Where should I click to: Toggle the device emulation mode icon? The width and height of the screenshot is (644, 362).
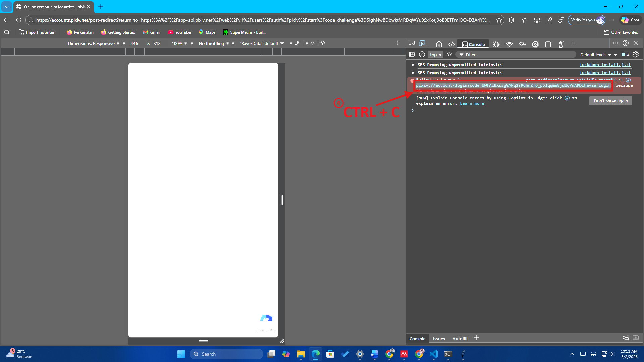pos(422,44)
